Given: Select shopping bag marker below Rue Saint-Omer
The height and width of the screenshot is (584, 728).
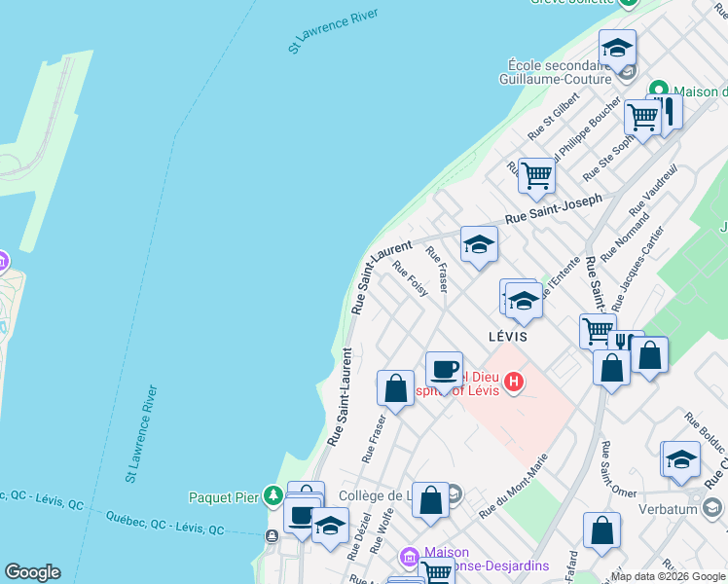Looking at the screenshot, I should pos(601,533).
